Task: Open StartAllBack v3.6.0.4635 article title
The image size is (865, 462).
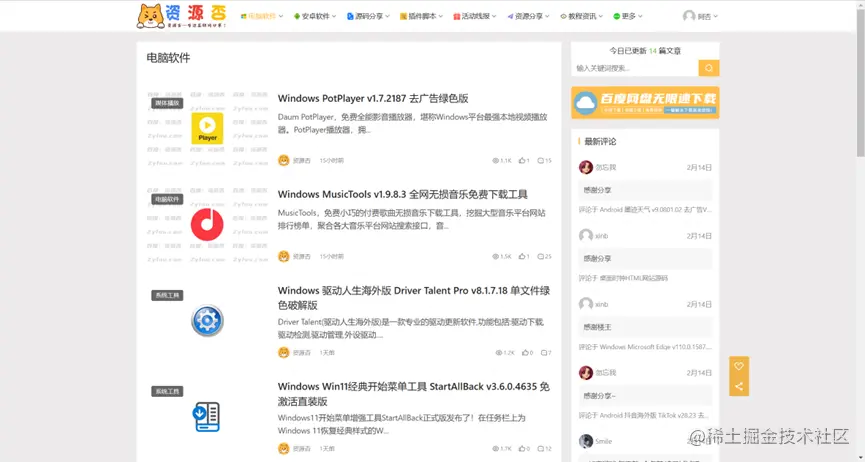Action: click(x=414, y=394)
